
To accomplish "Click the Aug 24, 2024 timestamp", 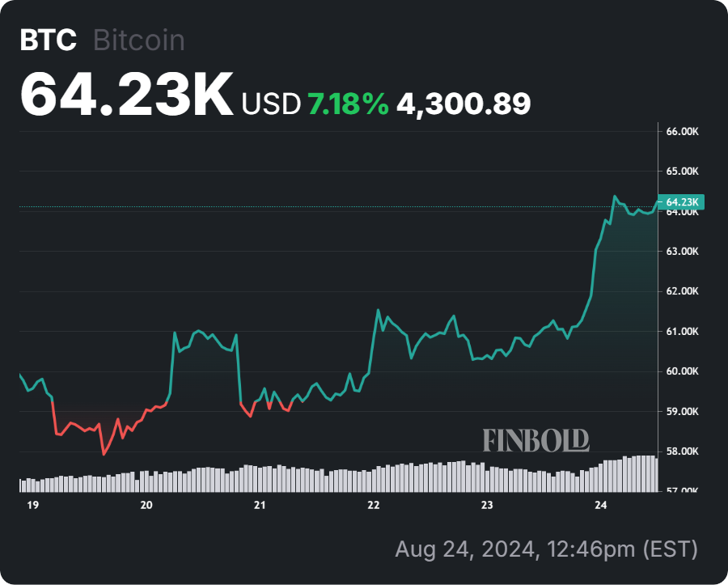I will (546, 549).
